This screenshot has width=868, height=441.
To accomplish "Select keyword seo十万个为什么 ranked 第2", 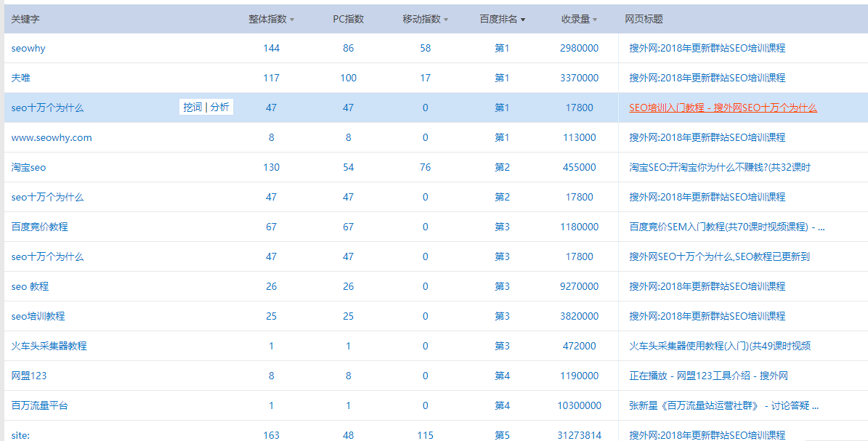I will point(48,197).
